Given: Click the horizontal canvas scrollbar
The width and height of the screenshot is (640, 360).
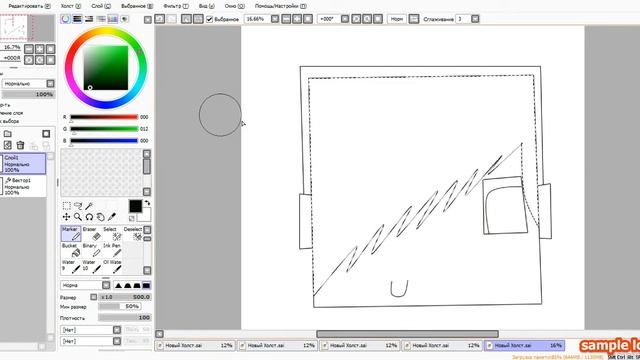Looking at the screenshot, I should (407, 334).
